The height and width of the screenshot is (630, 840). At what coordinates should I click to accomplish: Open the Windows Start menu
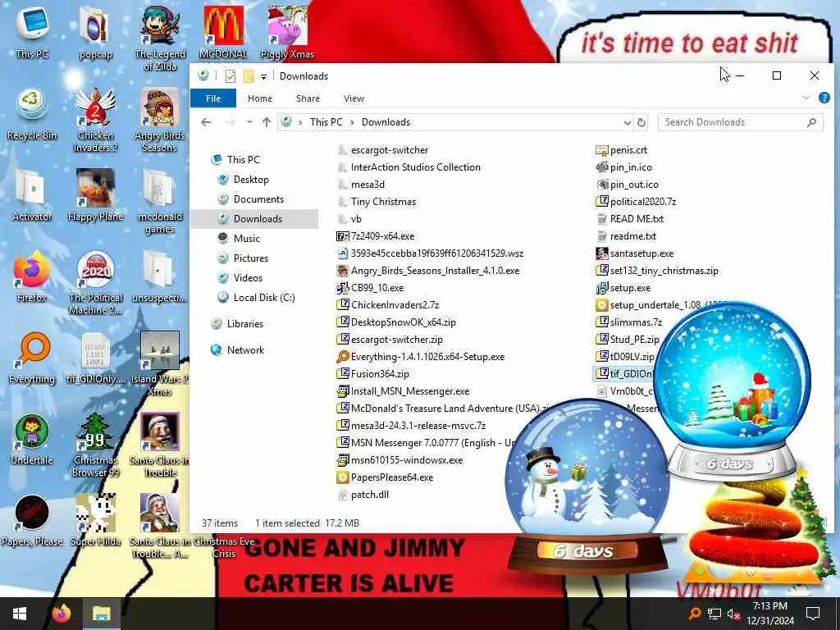20,614
